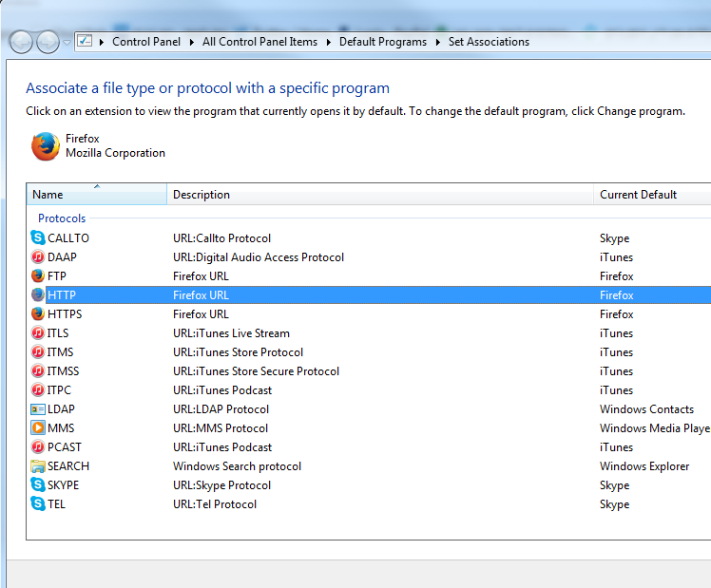Collapse the Protocols group header
The height and width of the screenshot is (588, 711).
(x=62, y=218)
